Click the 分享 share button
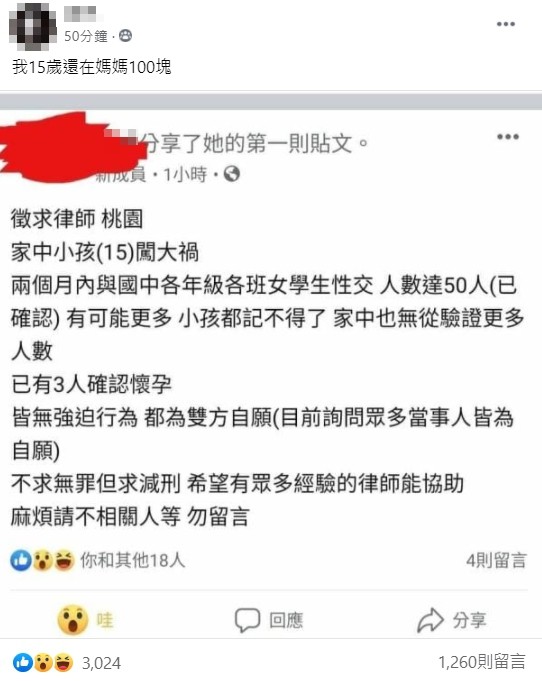542x681 pixels. pos(452,620)
